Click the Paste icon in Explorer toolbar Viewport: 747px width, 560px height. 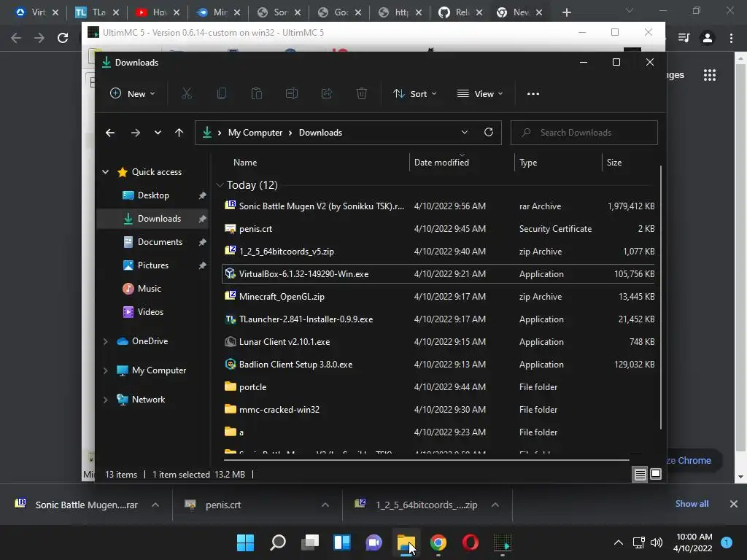pyautogui.click(x=256, y=94)
